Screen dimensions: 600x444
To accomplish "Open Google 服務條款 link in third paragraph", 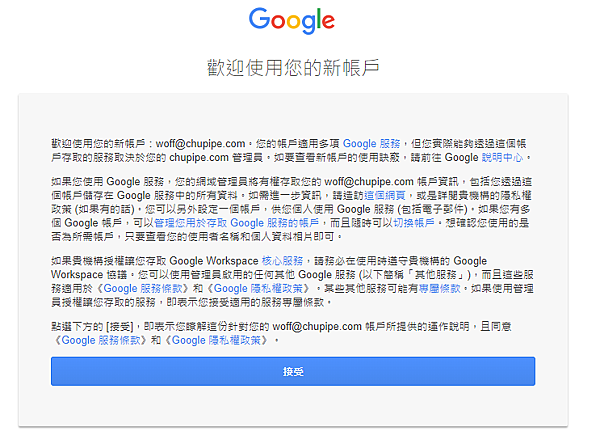I will 145,288.
